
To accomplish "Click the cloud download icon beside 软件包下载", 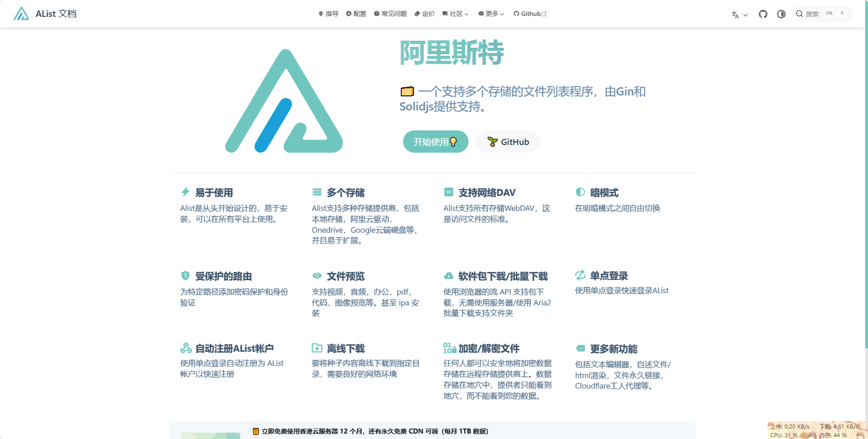I will point(449,275).
